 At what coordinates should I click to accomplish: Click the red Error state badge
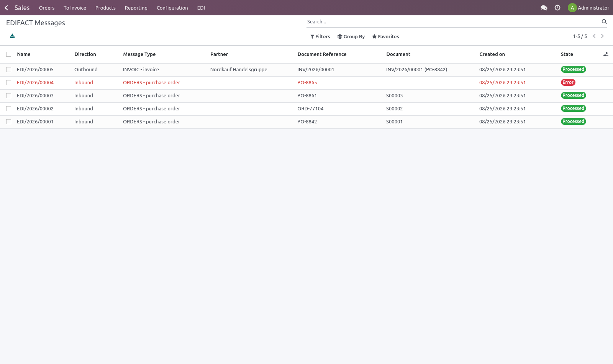(x=568, y=82)
